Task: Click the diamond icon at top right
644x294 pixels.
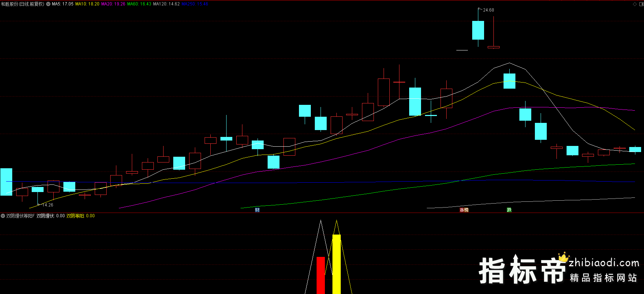Action: [635, 4]
